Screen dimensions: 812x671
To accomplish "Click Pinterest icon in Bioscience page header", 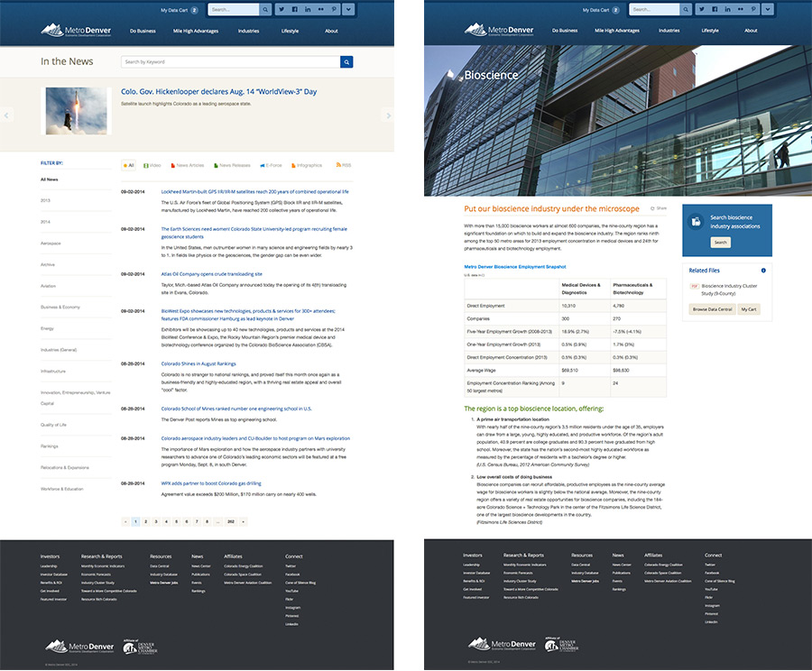I will point(754,9).
